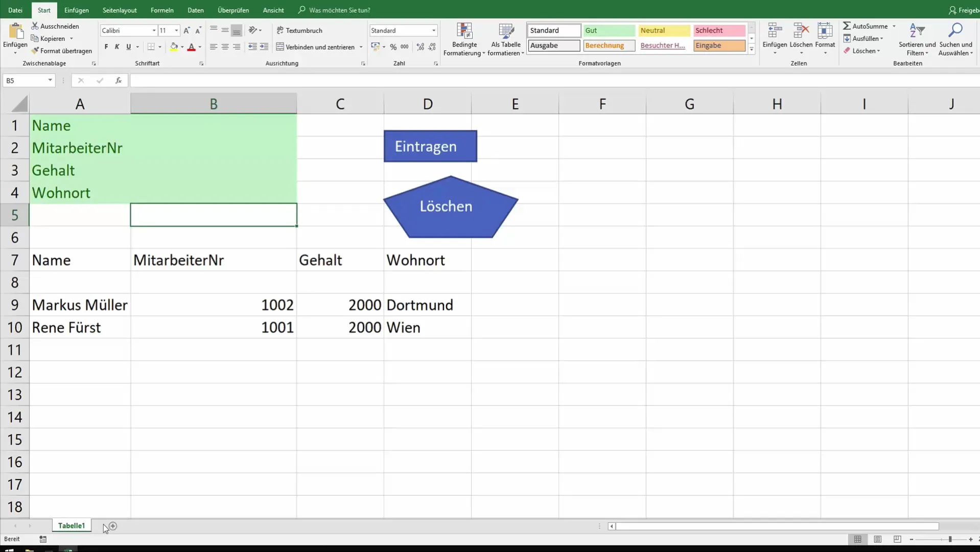Click the AutoSumme sigma icon
The width and height of the screenshot is (980, 552).
pyautogui.click(x=847, y=26)
